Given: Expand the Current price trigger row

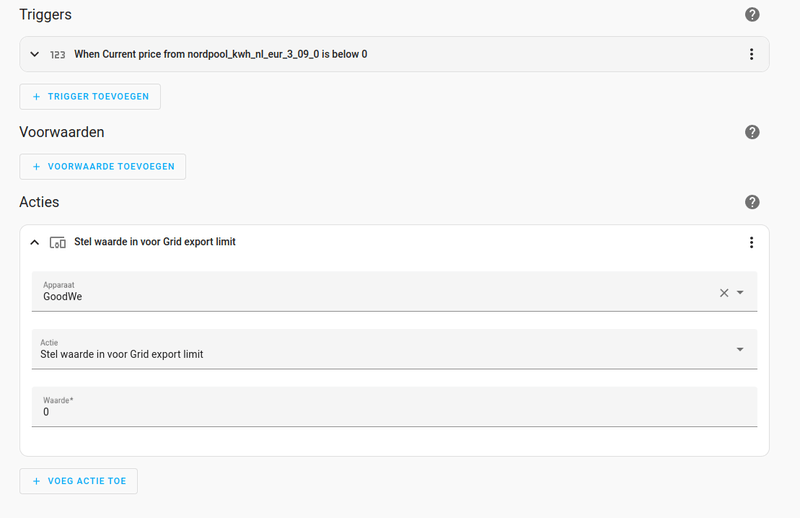Looking at the screenshot, I should pos(35,54).
